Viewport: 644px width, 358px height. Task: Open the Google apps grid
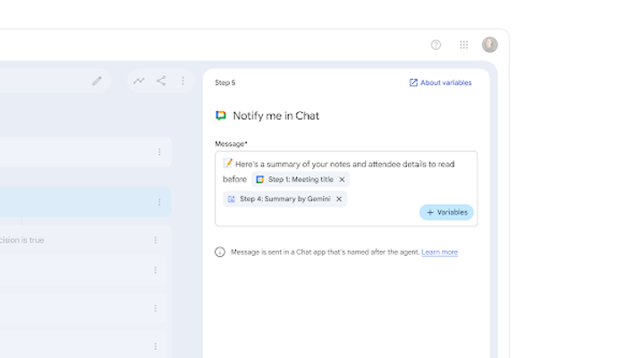click(463, 45)
